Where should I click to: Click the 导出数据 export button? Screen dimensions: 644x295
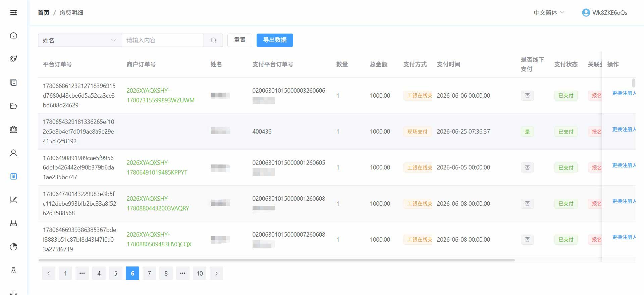click(275, 40)
